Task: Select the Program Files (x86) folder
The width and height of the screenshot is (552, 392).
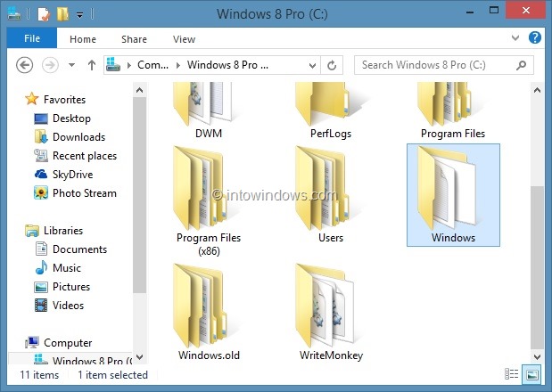Action: 209,200
